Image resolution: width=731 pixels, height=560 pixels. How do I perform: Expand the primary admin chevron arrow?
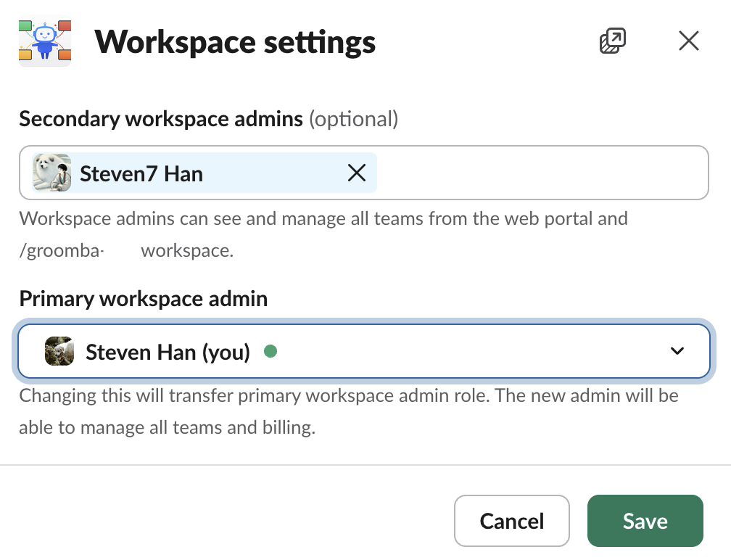(677, 352)
